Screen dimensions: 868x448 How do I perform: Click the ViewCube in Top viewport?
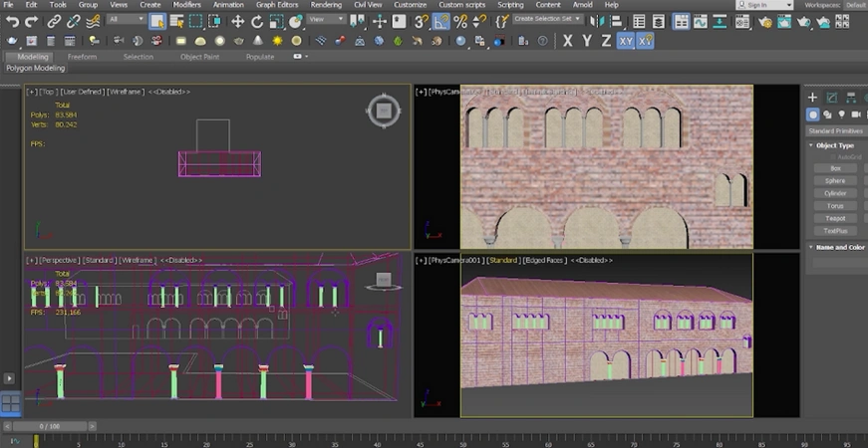pos(383,112)
